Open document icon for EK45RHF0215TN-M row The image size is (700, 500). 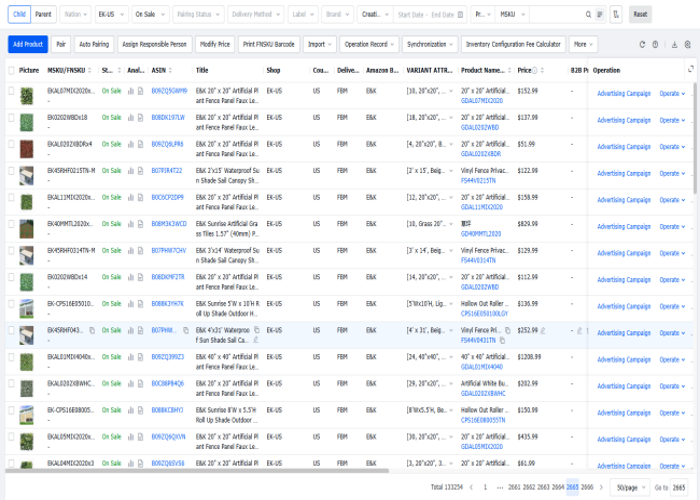(x=140, y=171)
